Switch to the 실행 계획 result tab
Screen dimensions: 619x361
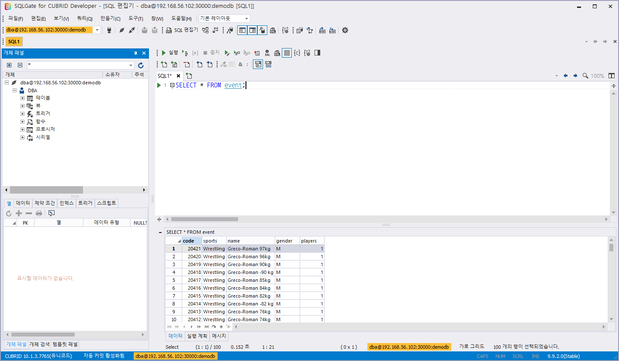197,336
